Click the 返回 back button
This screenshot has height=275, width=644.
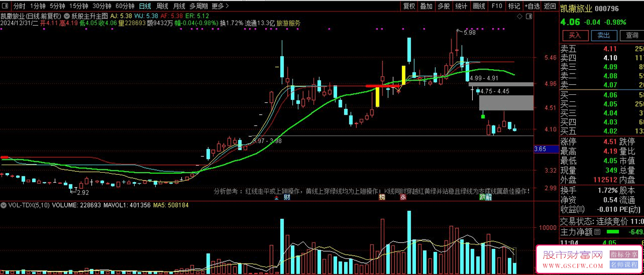550,6
